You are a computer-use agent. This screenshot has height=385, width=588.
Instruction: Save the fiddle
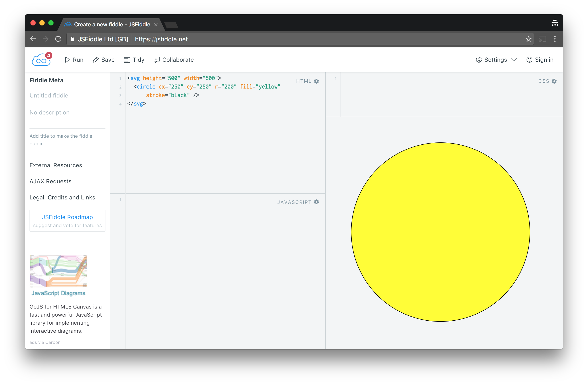pyautogui.click(x=104, y=60)
